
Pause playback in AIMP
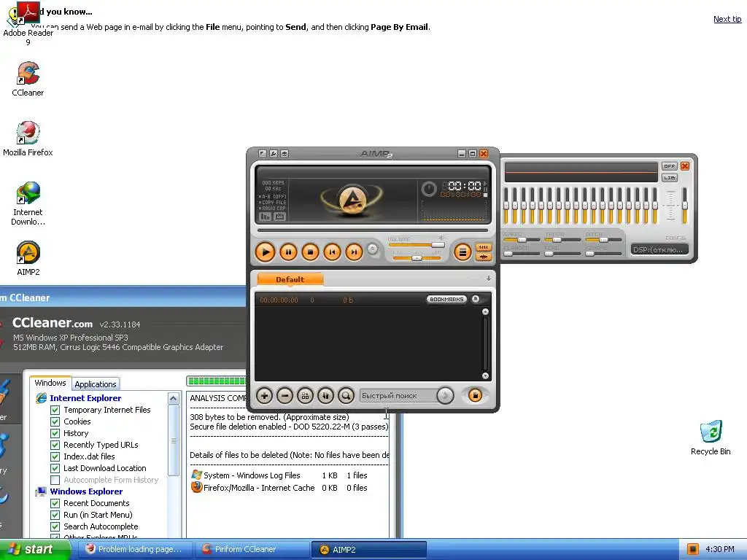(x=288, y=252)
